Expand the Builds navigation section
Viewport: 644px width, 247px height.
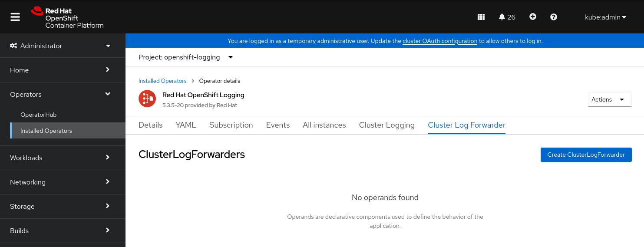tap(63, 231)
